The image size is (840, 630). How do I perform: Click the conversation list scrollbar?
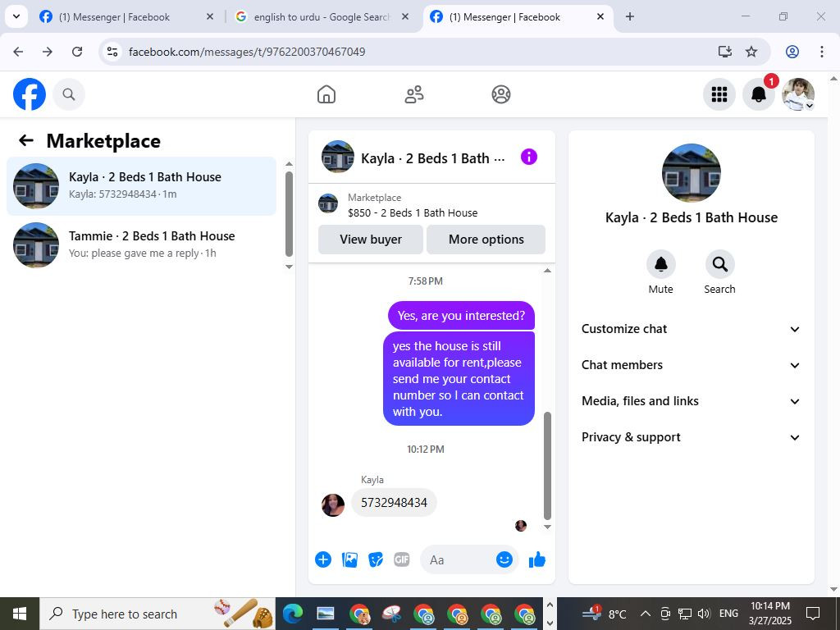coord(290,214)
